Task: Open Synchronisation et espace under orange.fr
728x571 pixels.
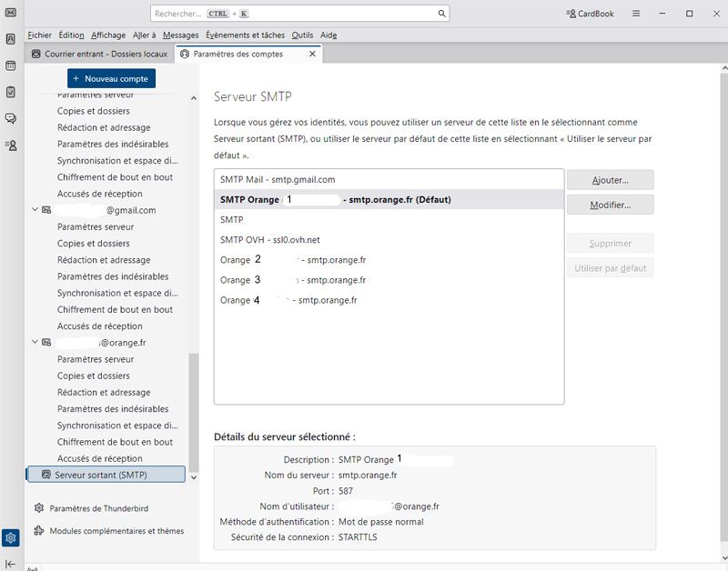Action: tap(117, 426)
